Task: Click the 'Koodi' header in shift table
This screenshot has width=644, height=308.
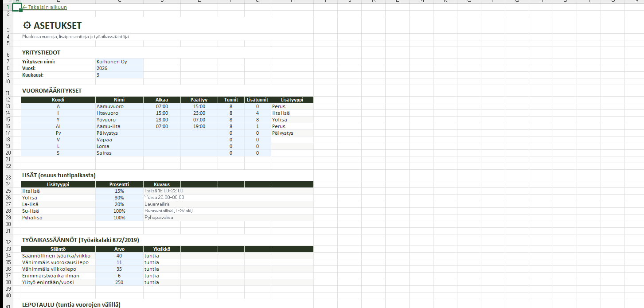Action: click(x=58, y=100)
